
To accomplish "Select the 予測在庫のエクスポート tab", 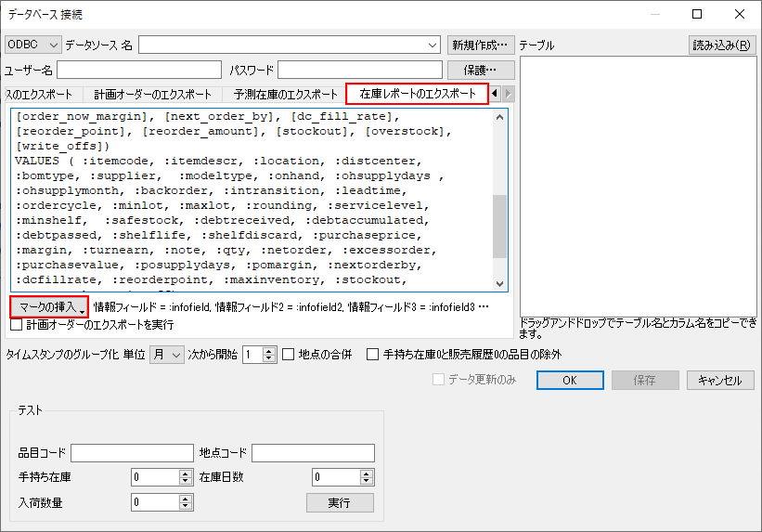I will click(286, 95).
